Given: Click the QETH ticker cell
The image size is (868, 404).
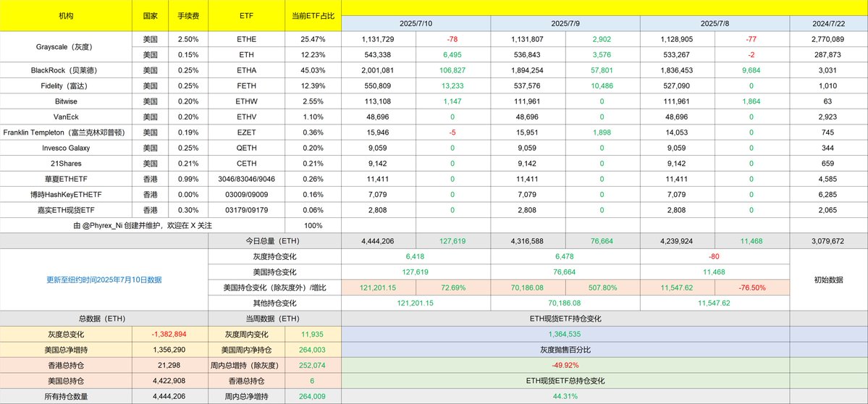Looking at the screenshot, I should tap(247, 148).
